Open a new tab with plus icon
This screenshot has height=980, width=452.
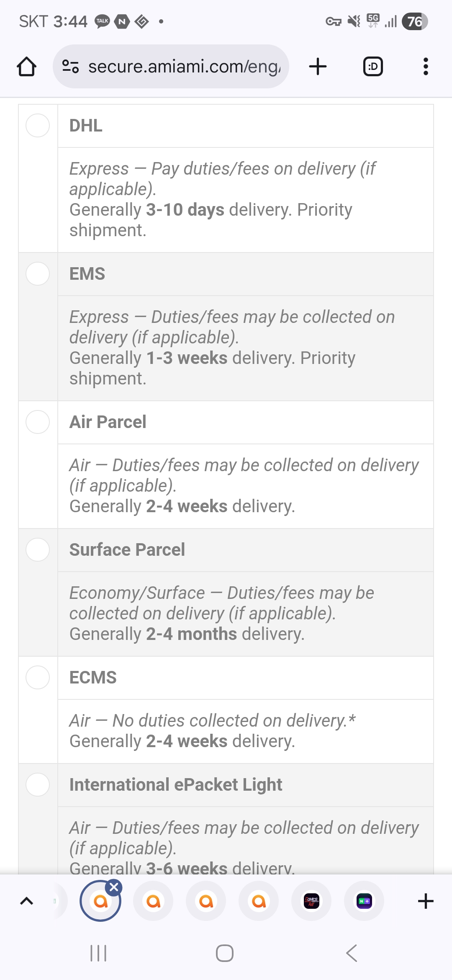[318, 67]
